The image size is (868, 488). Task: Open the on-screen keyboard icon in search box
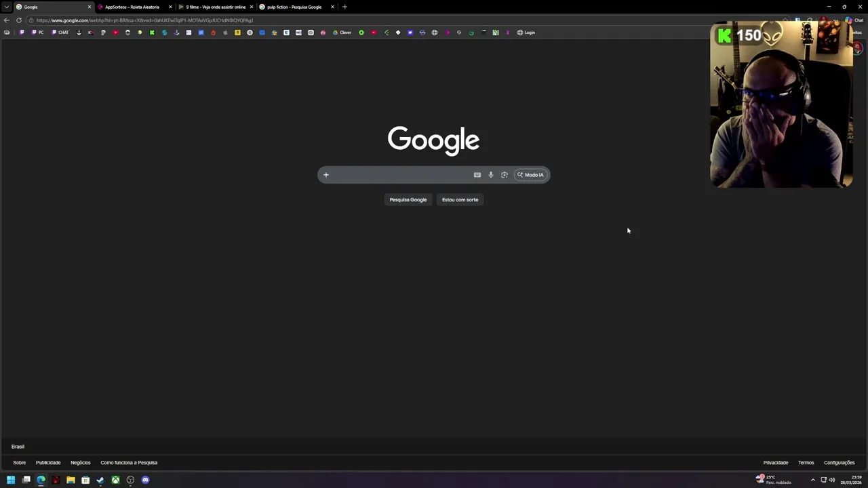pyautogui.click(x=477, y=175)
